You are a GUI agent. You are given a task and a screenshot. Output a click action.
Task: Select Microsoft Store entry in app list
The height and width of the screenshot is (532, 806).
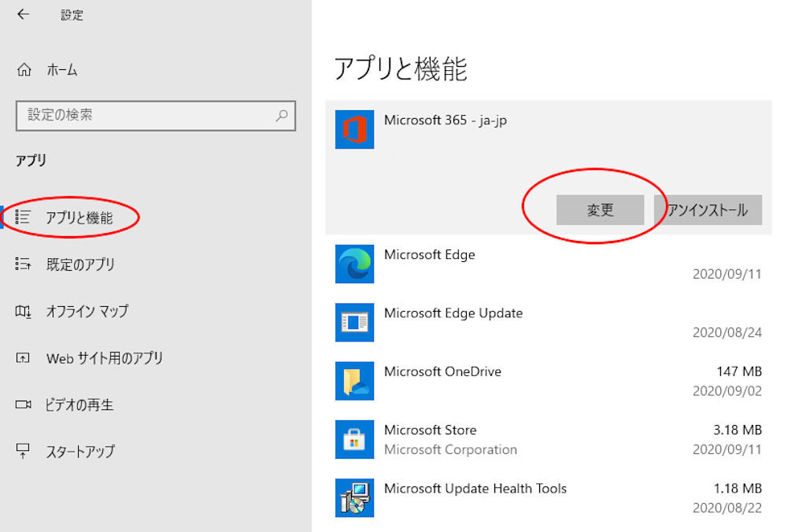click(548, 439)
